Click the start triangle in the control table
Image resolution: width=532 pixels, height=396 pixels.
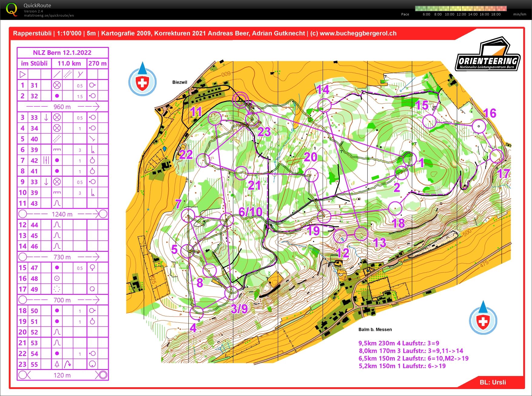pyautogui.click(x=23, y=74)
